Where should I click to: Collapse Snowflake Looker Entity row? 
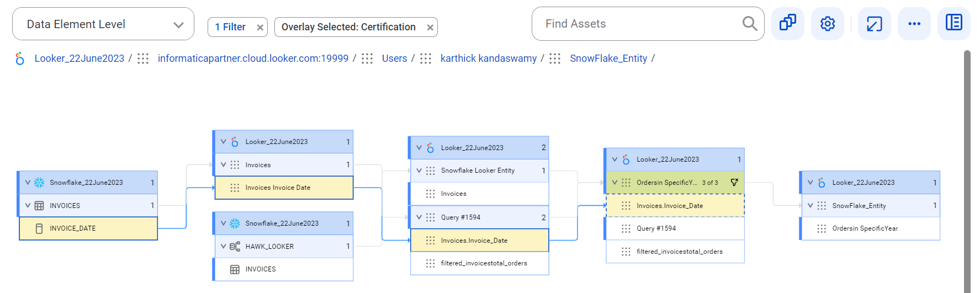tap(419, 171)
